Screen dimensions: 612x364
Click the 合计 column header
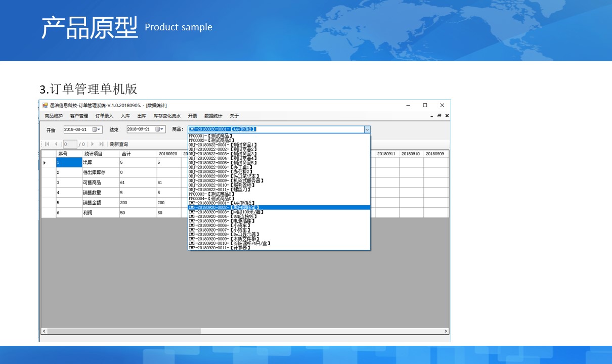[x=138, y=154]
